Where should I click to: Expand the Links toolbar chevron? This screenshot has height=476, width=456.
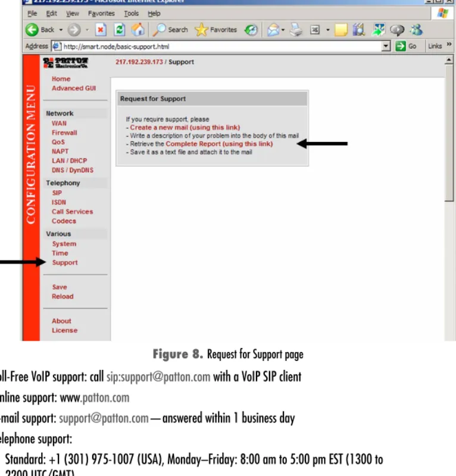[x=449, y=44]
